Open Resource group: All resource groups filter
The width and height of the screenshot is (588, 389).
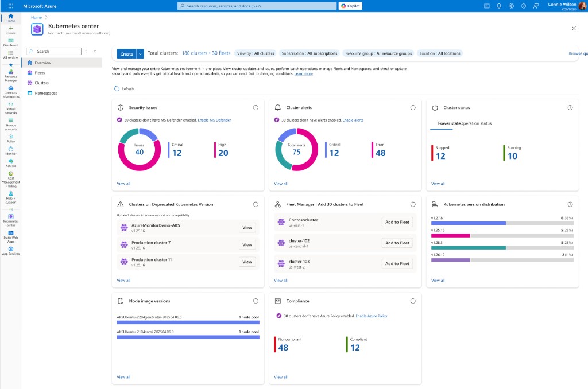click(x=378, y=53)
